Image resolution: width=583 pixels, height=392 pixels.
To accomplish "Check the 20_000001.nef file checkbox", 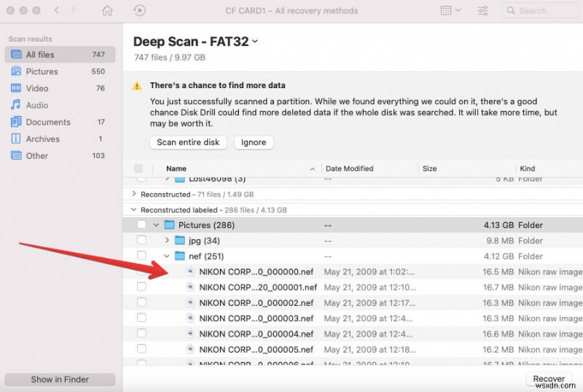I will (x=141, y=286).
